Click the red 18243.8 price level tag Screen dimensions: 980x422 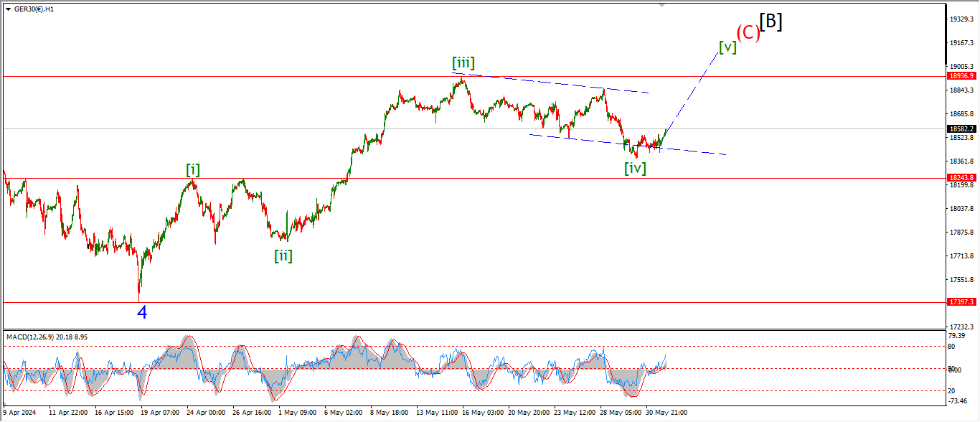coord(961,177)
